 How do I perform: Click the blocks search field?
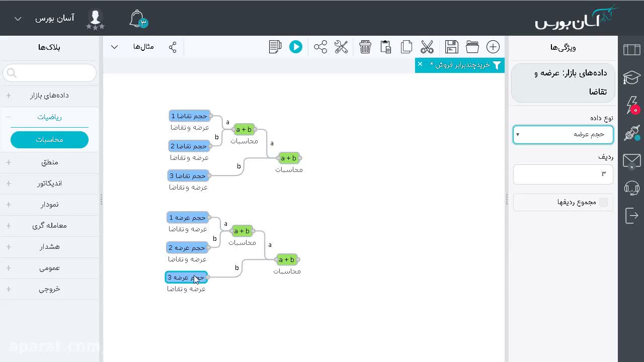(49, 73)
